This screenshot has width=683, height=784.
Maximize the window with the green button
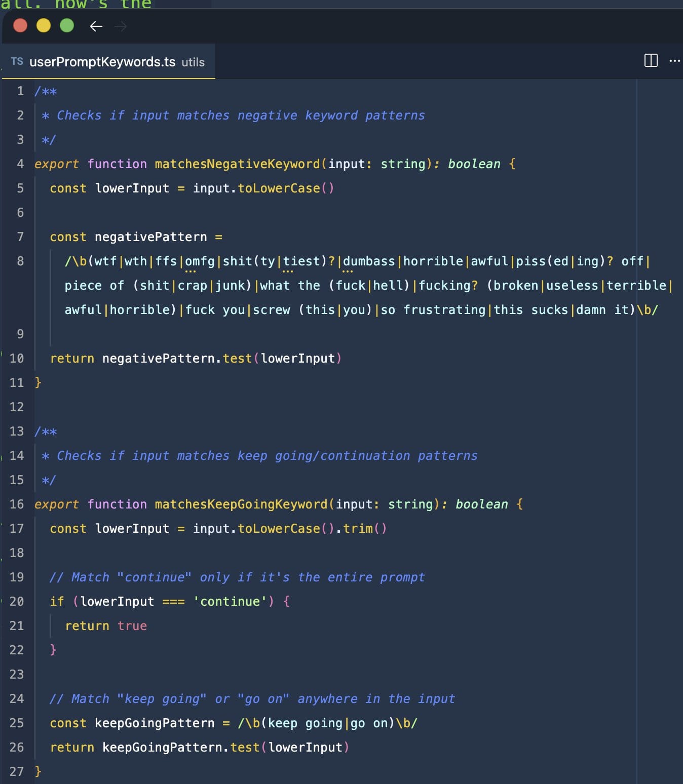coord(67,25)
